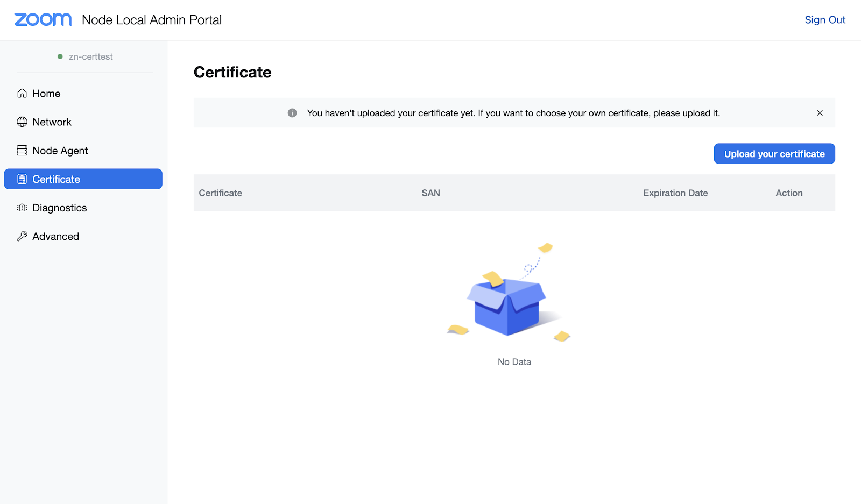Click the Certificate icon in sidebar
861x504 pixels.
pos(22,179)
